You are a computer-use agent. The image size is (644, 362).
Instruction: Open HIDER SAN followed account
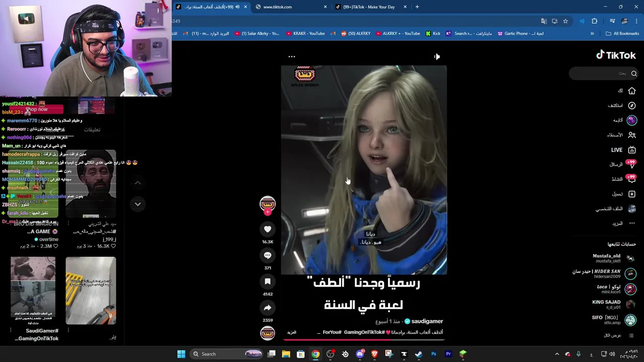point(604,274)
